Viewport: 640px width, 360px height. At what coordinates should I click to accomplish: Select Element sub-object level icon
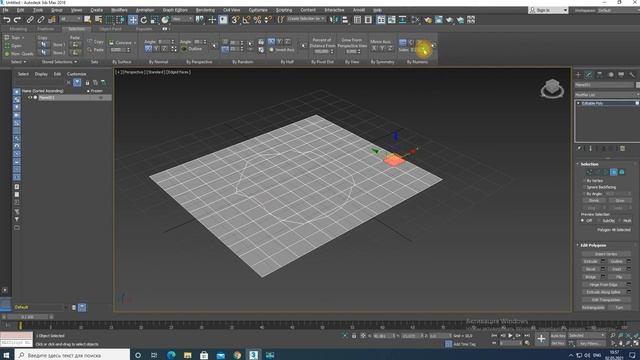tap(622, 172)
